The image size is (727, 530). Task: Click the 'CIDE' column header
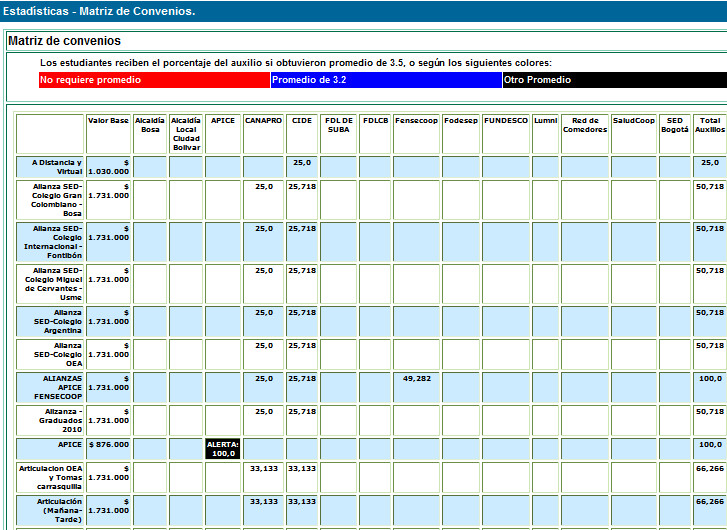click(302, 134)
